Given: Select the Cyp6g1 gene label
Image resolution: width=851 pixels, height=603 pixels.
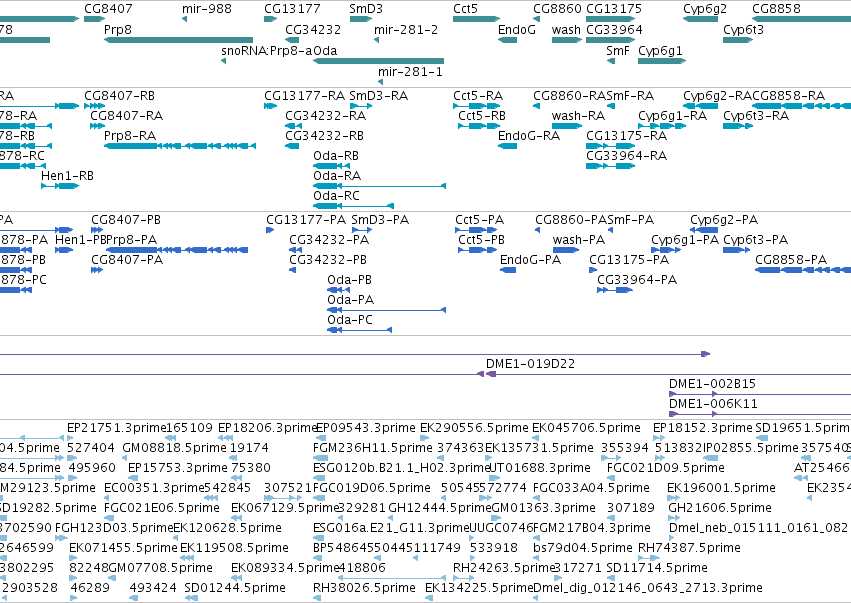Looking at the screenshot, I should (660, 50).
